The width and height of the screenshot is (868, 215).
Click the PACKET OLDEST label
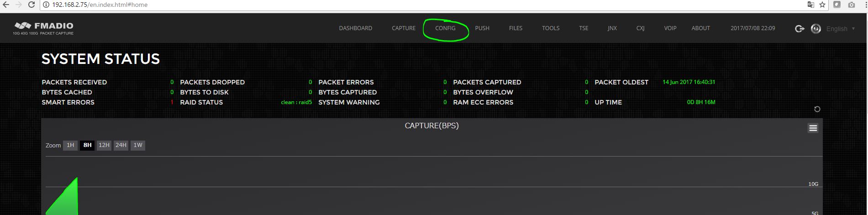[621, 82]
